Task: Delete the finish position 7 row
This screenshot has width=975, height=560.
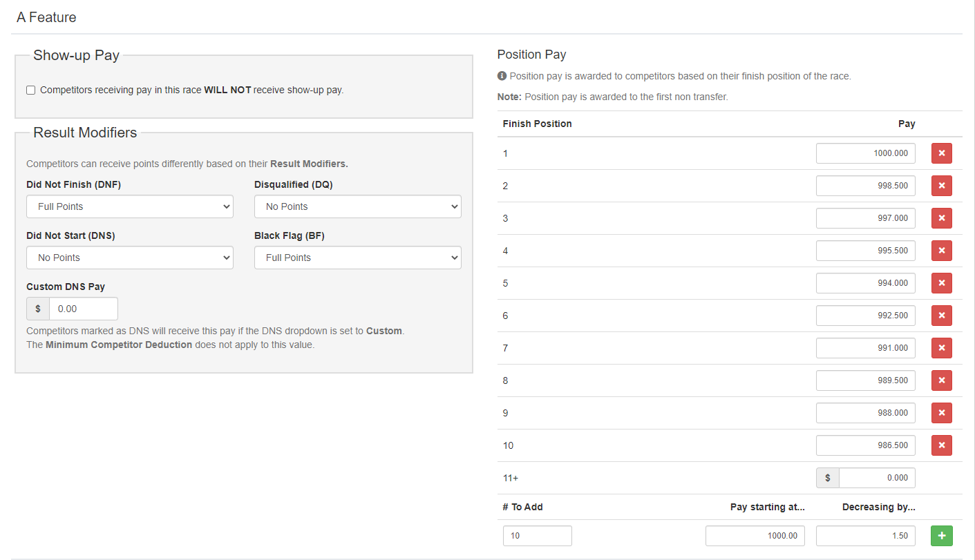Action: pos(941,348)
